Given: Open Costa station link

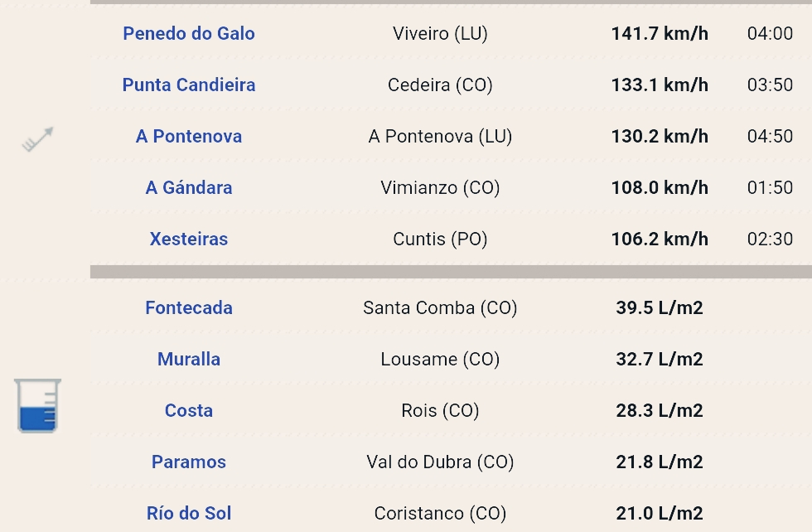Looking at the screenshot, I should tap(189, 410).
